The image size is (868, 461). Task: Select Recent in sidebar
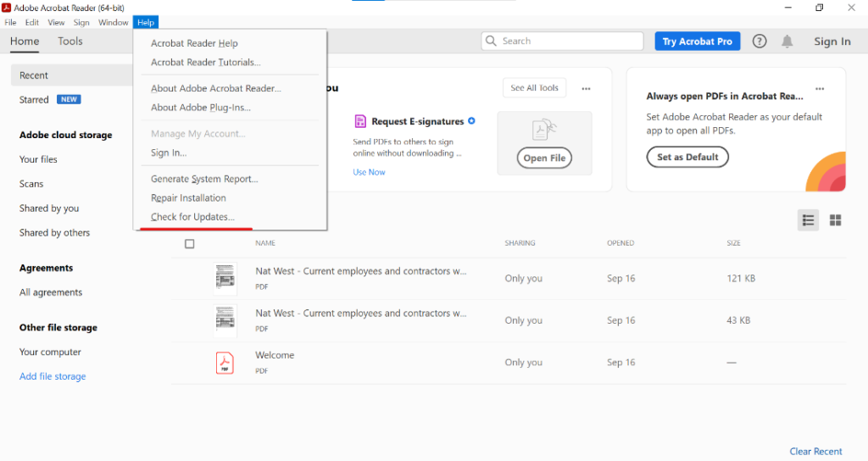tap(71, 75)
